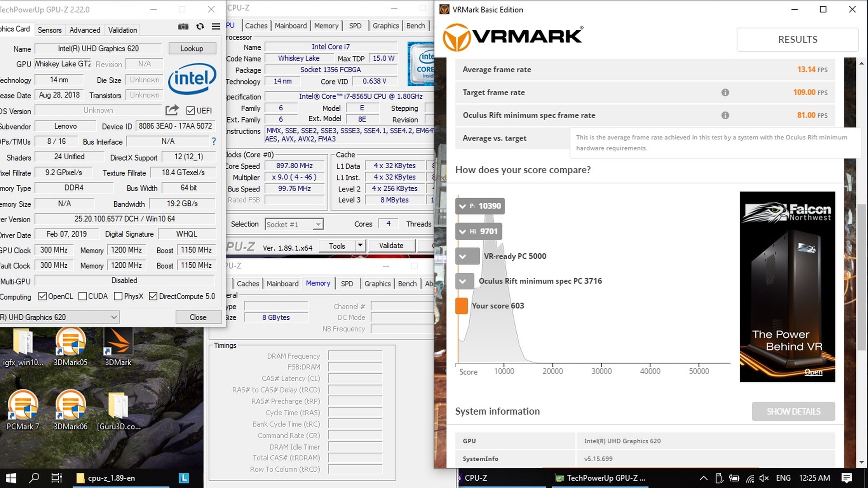The height and width of the screenshot is (488, 868).
Task: Click the BIOS export share icon
Action: [x=172, y=110]
